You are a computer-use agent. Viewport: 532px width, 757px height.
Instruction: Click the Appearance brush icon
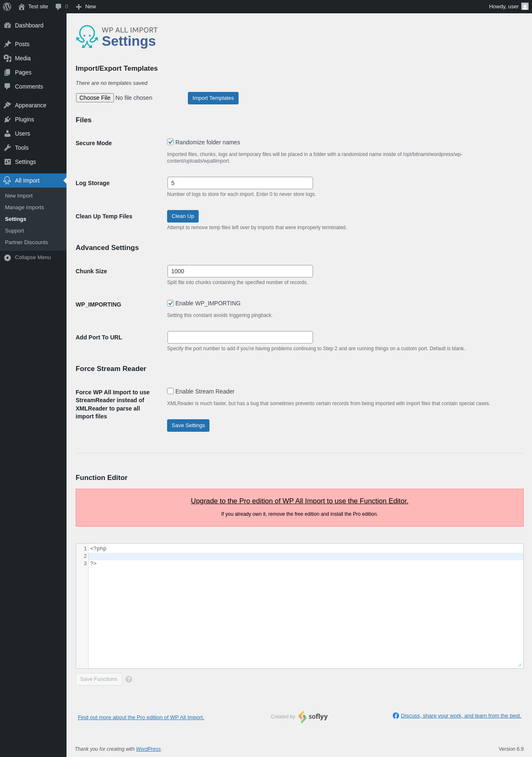tap(7, 105)
